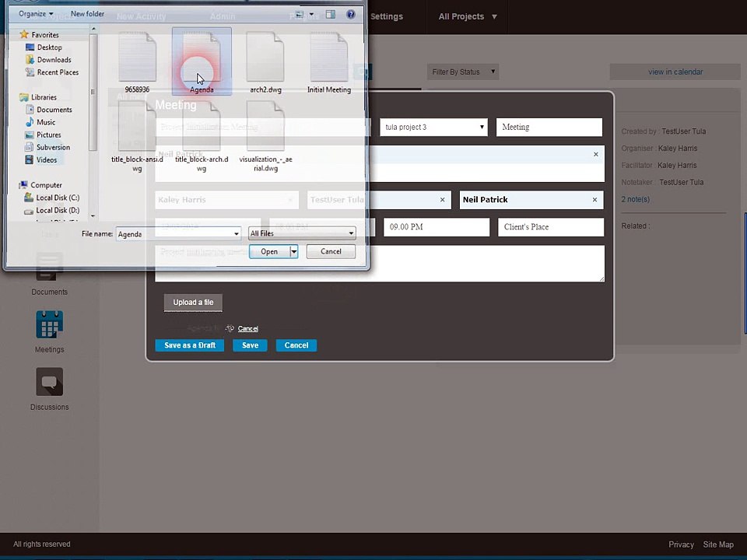The height and width of the screenshot is (560, 747).
Task: Open the Organize menu
Action: coord(36,14)
